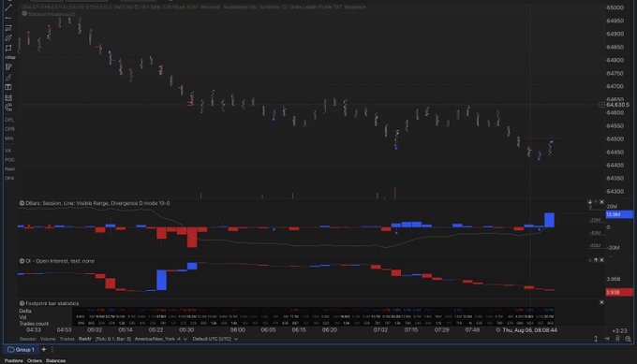This screenshot has width=637, height=364.
Task: Click the 64,630.5 crosshair price label
Action: (617, 105)
